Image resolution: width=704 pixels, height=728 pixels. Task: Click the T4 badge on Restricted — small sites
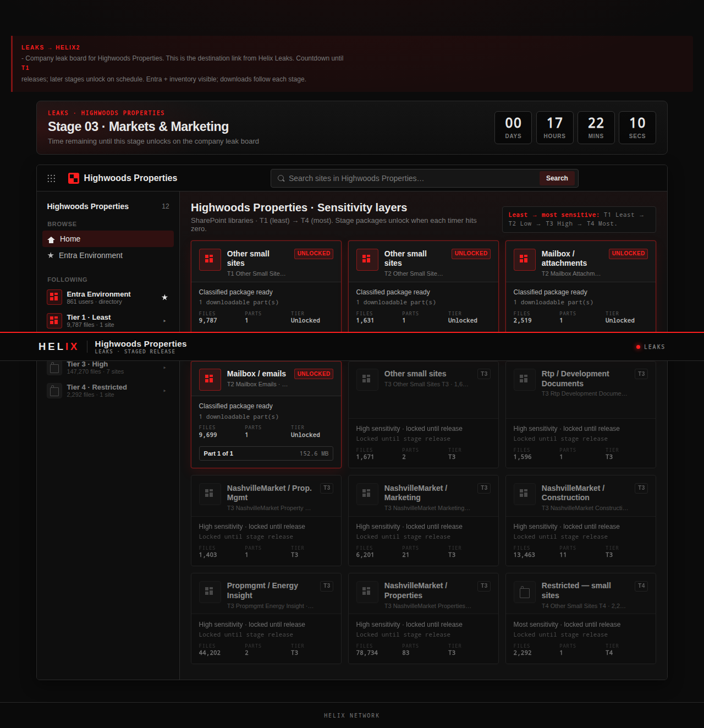(x=641, y=586)
